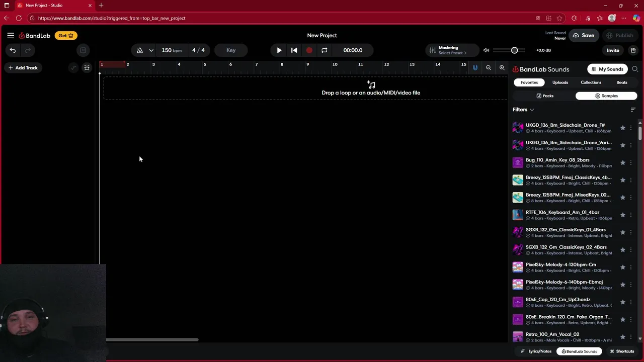Click the drop a loop or file area
Screen dimensions: 644x362
pos(305,88)
